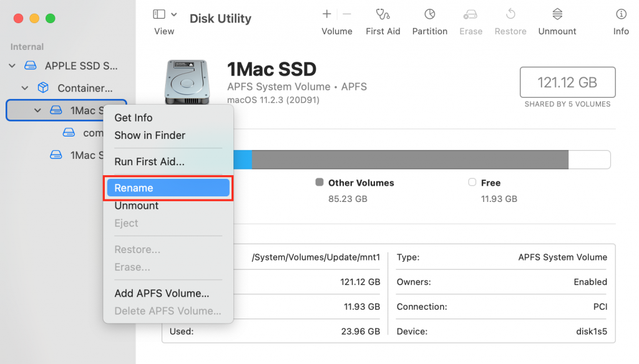Choose Get Info from context menu
The image size is (639, 364).
134,118
